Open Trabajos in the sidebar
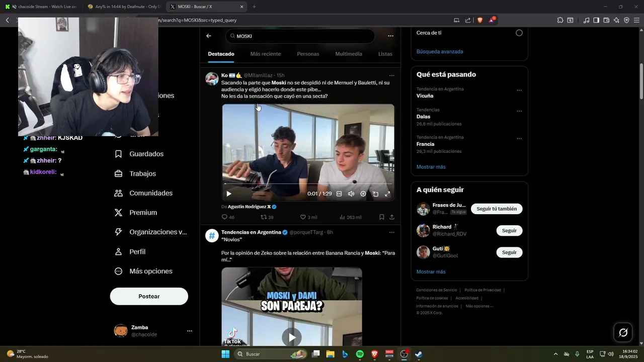The image size is (644, 362). [x=135, y=173]
